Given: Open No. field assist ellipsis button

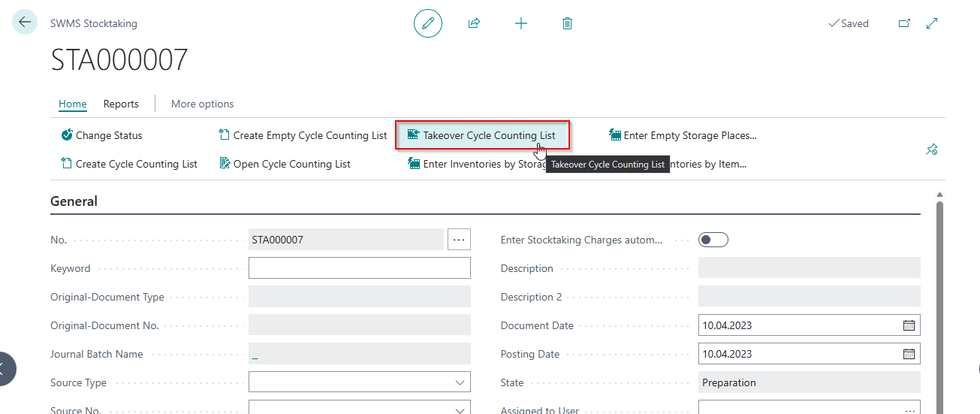Looking at the screenshot, I should coord(459,240).
